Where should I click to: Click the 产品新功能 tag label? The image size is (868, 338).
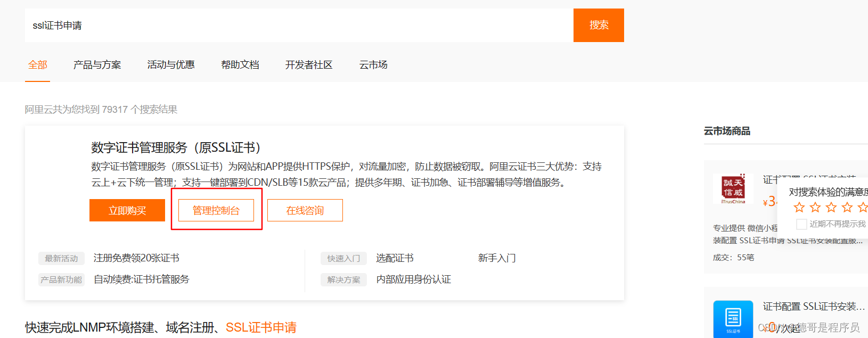[61, 279]
